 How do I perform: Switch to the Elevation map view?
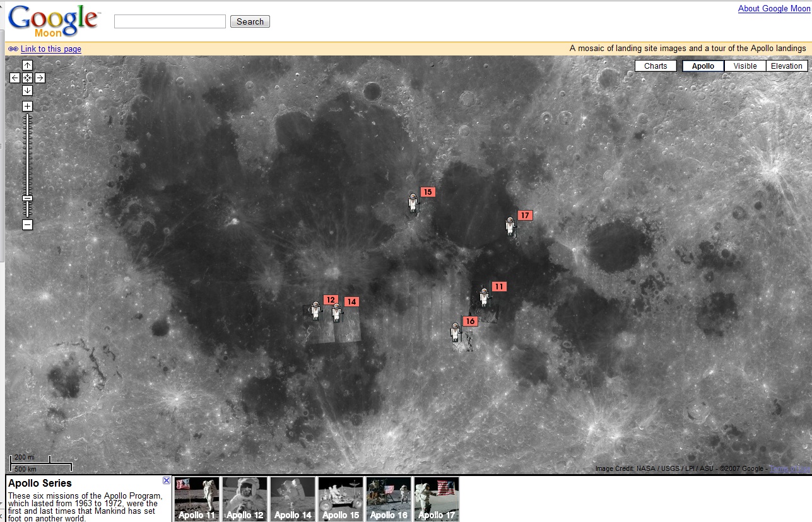[x=786, y=66]
